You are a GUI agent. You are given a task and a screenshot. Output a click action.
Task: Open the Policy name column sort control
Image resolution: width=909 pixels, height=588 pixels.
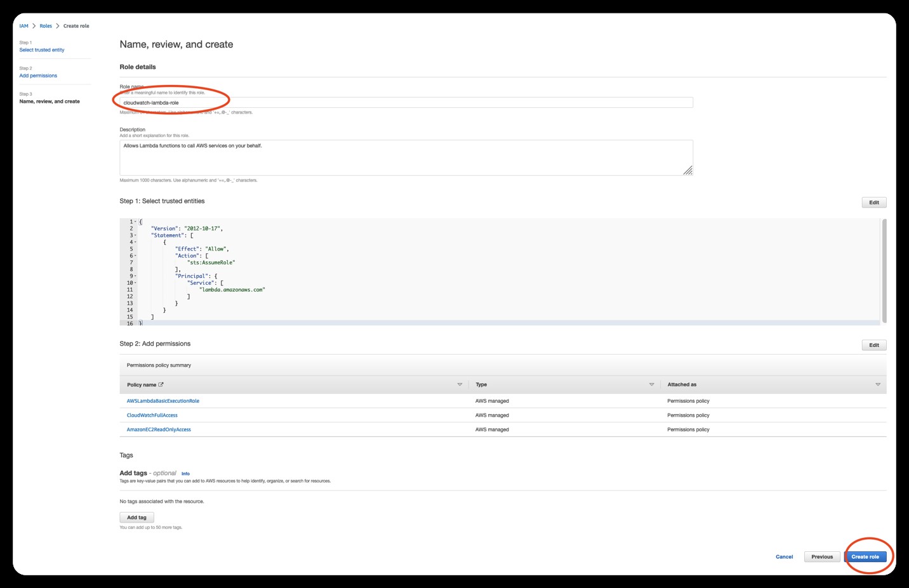point(460,384)
